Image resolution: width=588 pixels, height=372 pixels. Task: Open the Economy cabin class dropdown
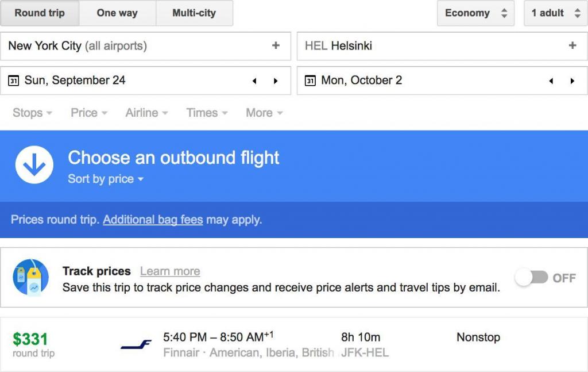click(x=475, y=13)
